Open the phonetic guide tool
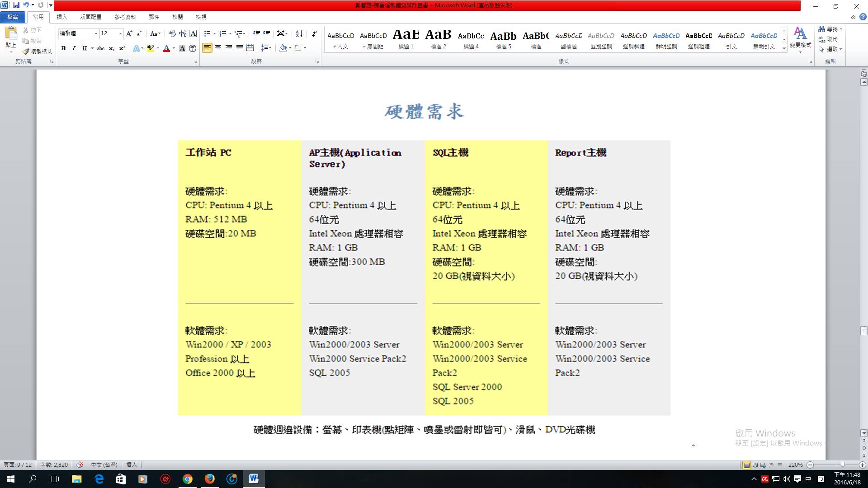 tap(183, 33)
